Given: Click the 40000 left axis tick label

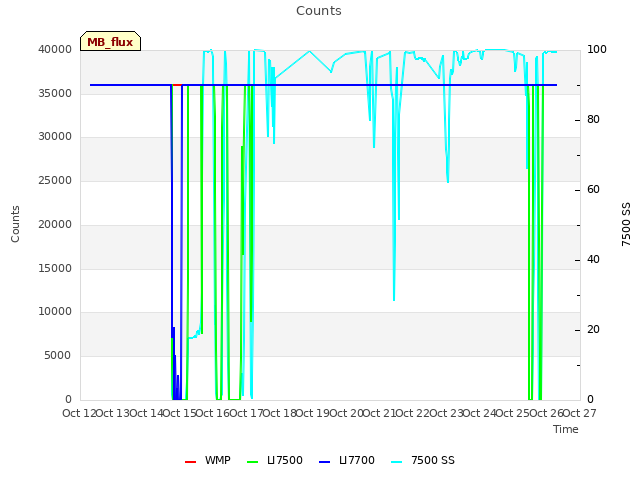Looking at the screenshot, I should coord(55,50).
